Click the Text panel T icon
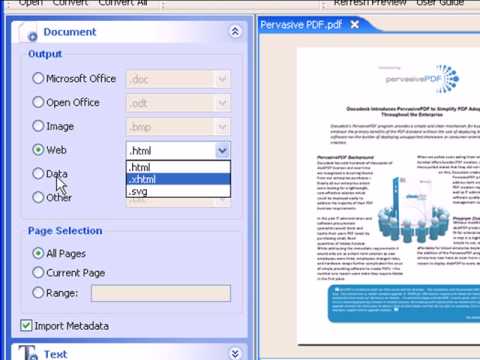Screen dimensions: 480x360 tap(28, 353)
